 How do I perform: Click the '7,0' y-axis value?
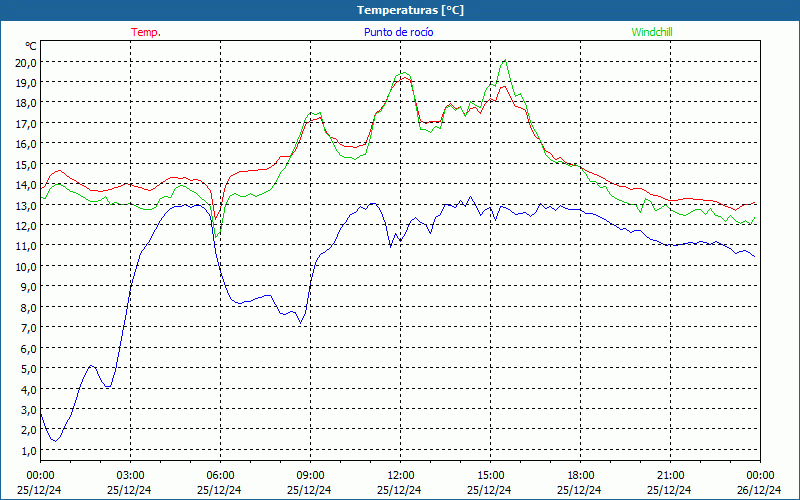pyautogui.click(x=29, y=328)
